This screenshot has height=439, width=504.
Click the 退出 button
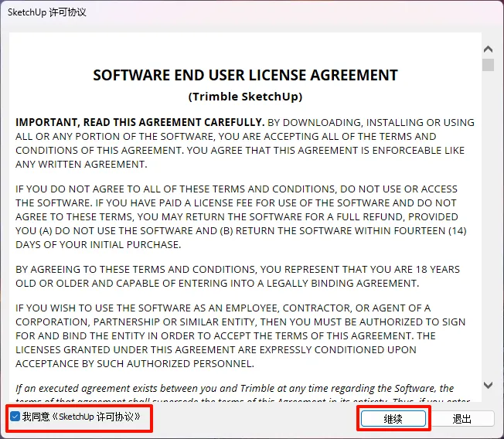pyautogui.click(x=462, y=419)
